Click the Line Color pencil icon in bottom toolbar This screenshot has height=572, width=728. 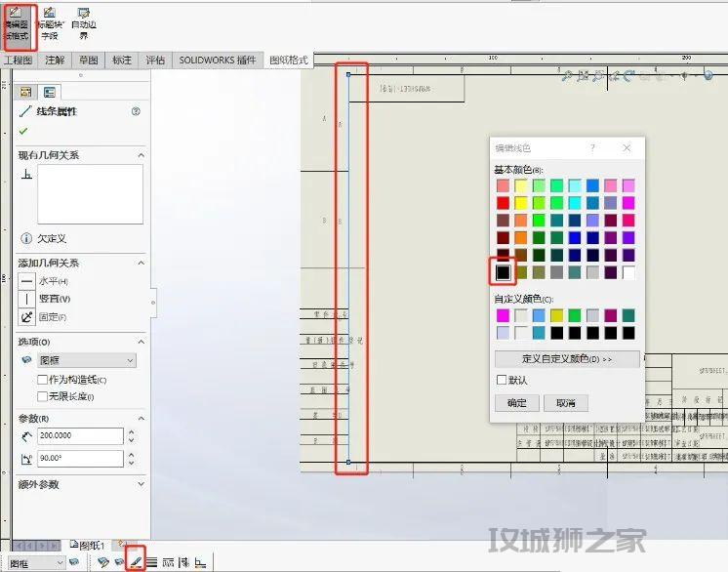click(137, 562)
